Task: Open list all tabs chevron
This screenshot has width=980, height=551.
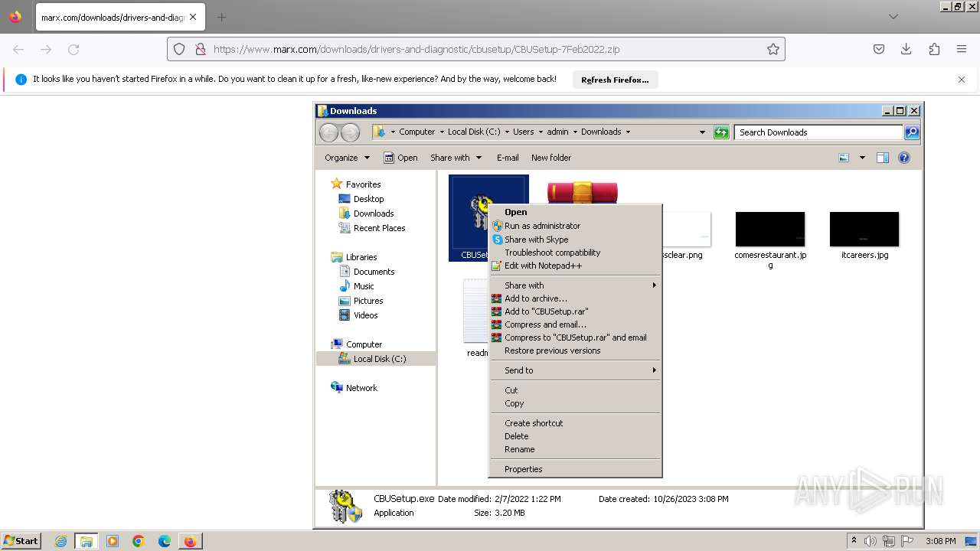Action: 893,17
